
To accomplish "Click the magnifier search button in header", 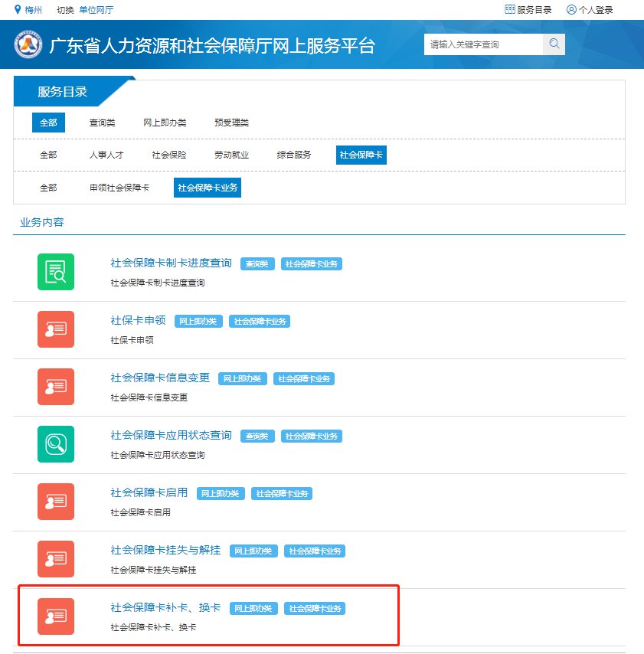I will tap(554, 44).
